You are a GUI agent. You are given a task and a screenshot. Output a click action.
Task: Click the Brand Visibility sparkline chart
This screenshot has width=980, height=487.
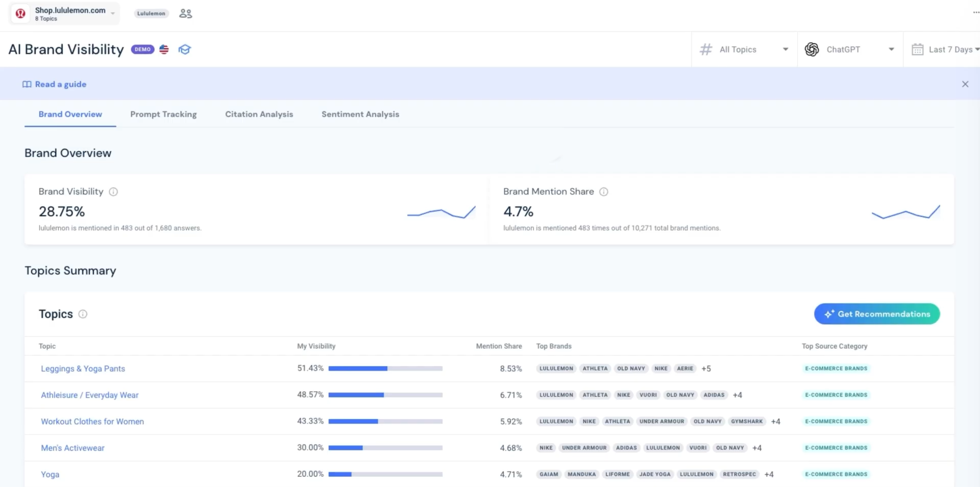[441, 212]
